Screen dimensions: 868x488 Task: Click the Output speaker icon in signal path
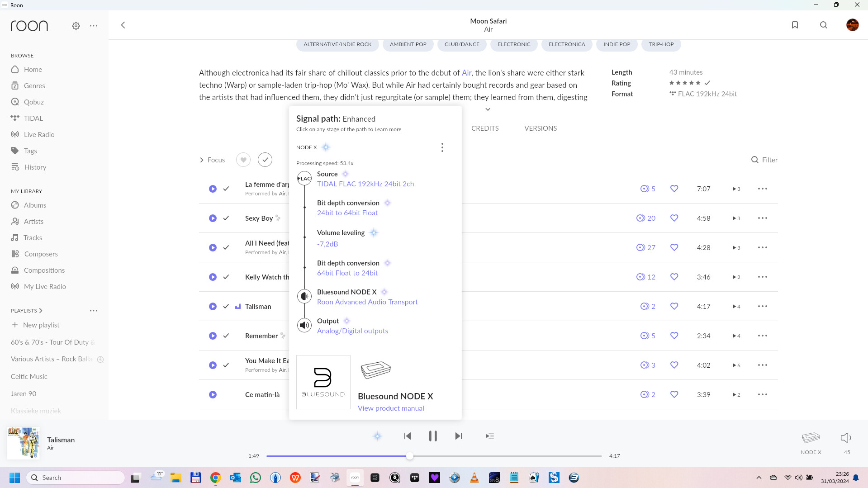tap(304, 325)
